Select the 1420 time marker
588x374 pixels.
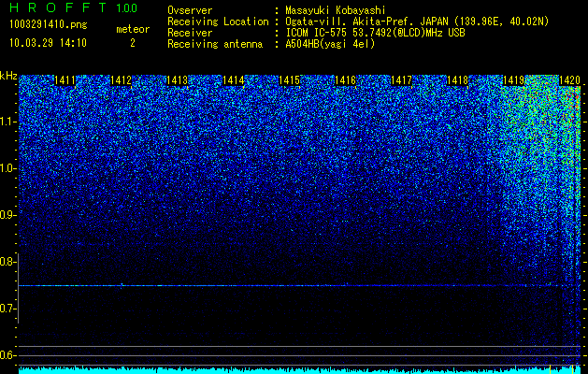click(x=569, y=80)
